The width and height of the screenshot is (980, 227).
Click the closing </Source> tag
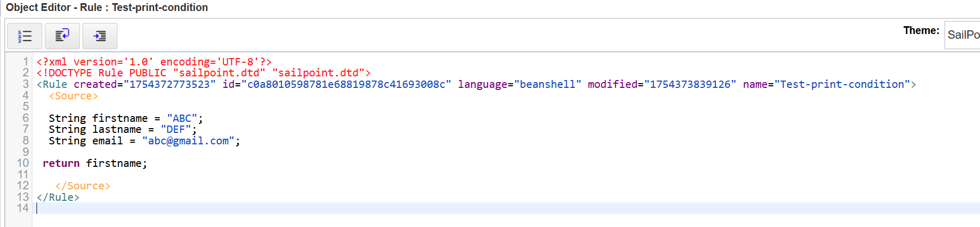(83, 186)
